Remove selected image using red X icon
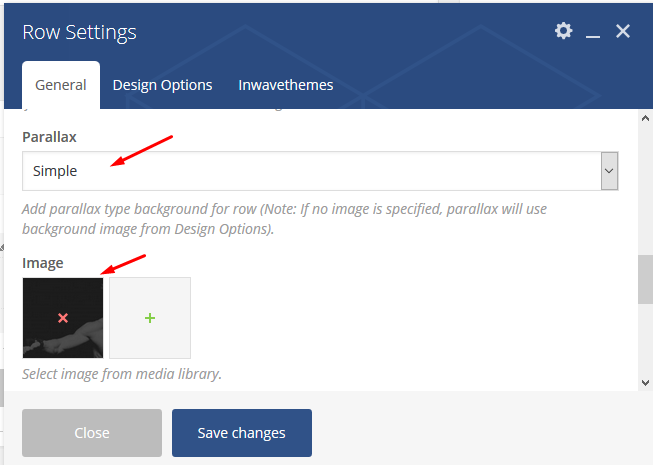 tap(63, 318)
